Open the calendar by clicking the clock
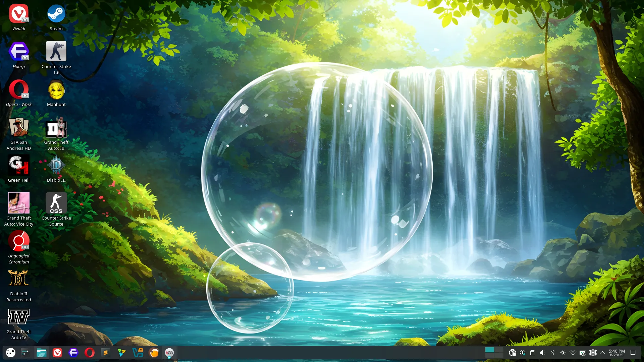 (x=616, y=353)
